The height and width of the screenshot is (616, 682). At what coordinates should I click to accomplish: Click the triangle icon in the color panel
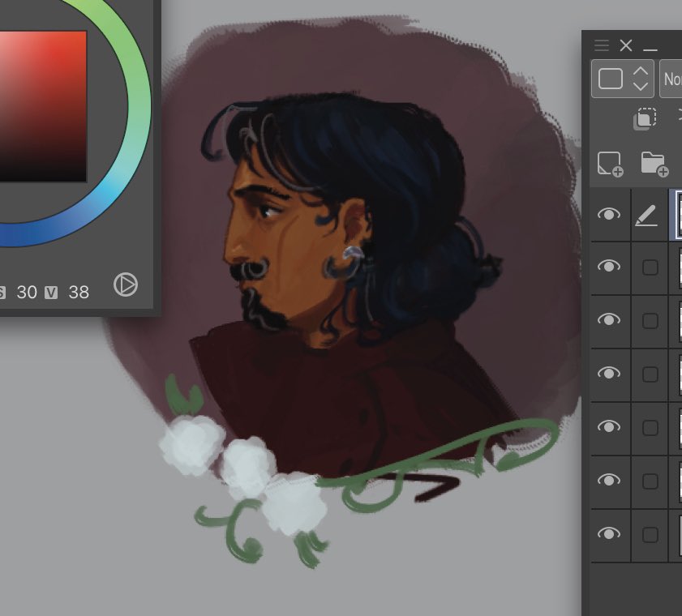(x=126, y=285)
